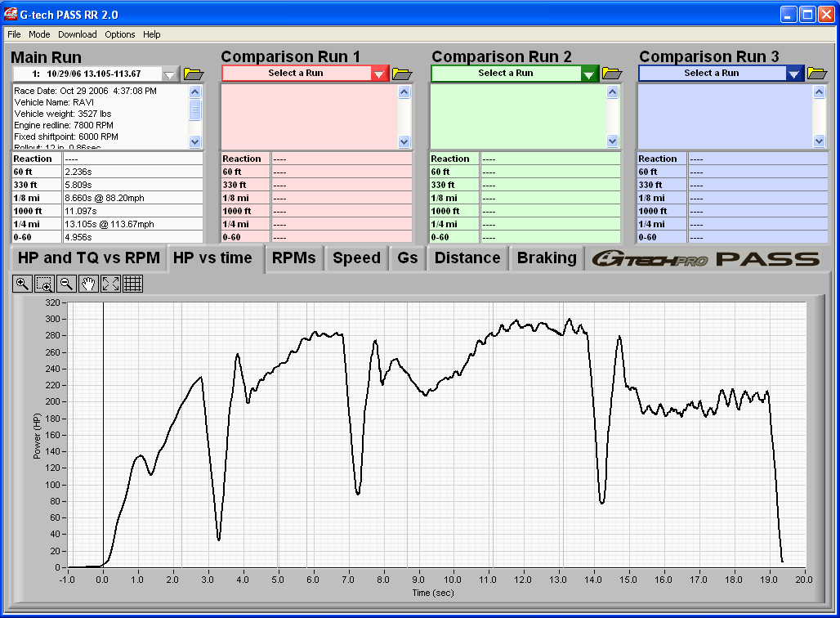
Task: Fit the graph to the window
Action: coord(109,284)
